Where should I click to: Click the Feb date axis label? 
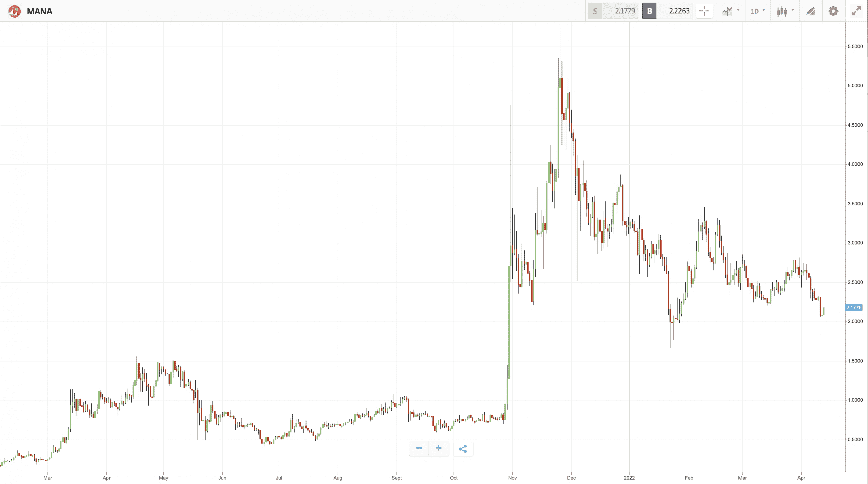[689, 478]
